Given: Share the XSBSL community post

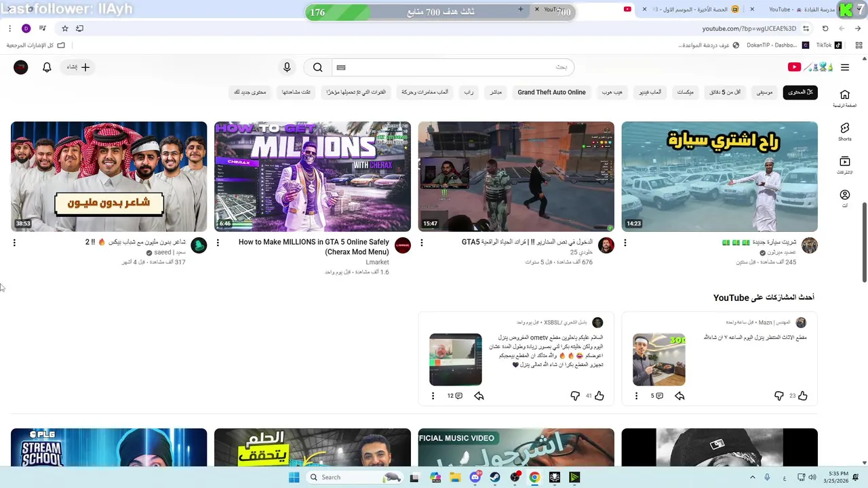Looking at the screenshot, I should pyautogui.click(x=479, y=396).
